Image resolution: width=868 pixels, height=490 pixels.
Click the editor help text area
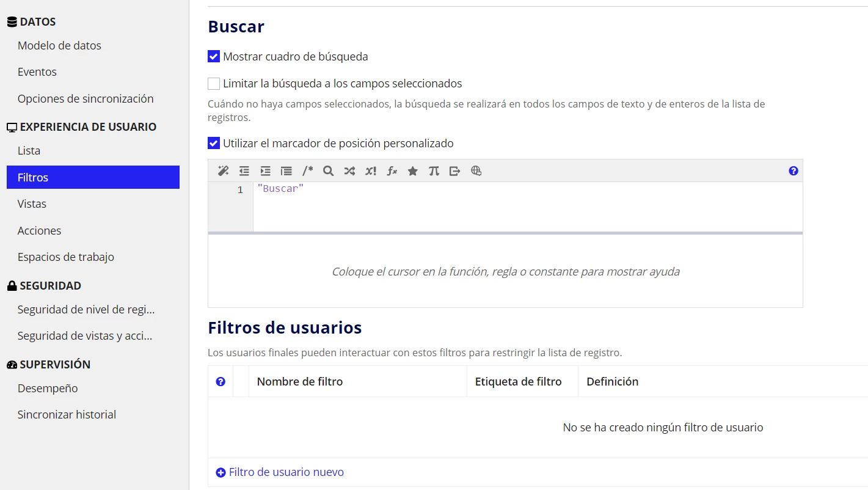[505, 271]
